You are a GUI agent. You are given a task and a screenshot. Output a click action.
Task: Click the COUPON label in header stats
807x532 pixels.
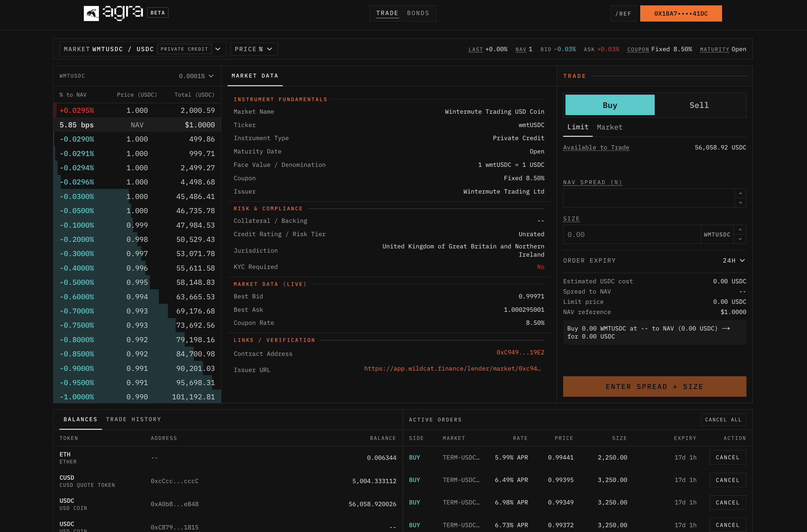point(638,49)
